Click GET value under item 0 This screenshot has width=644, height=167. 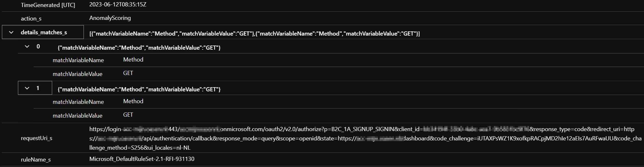(x=128, y=73)
